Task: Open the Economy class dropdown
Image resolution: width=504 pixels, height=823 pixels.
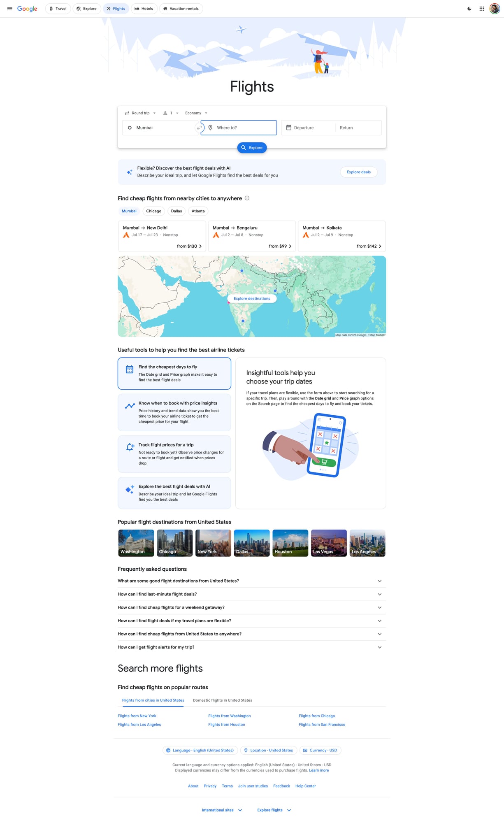Action: pyautogui.click(x=196, y=113)
